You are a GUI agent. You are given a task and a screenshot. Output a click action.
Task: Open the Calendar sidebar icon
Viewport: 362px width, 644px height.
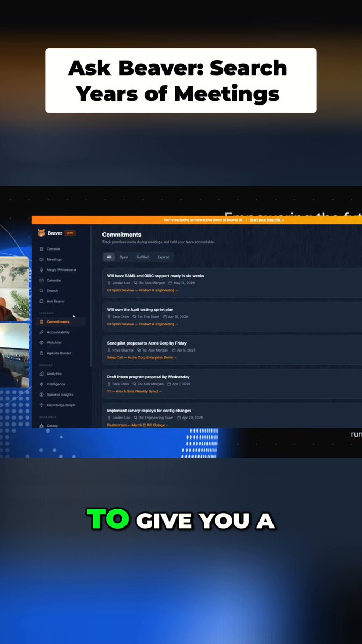(42, 280)
